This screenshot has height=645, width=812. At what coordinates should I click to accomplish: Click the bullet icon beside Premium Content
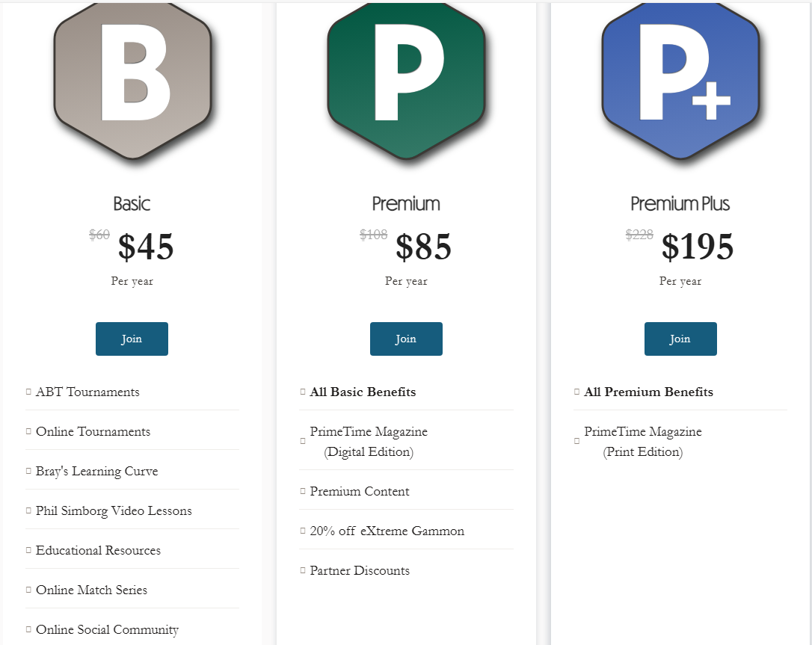[303, 491]
